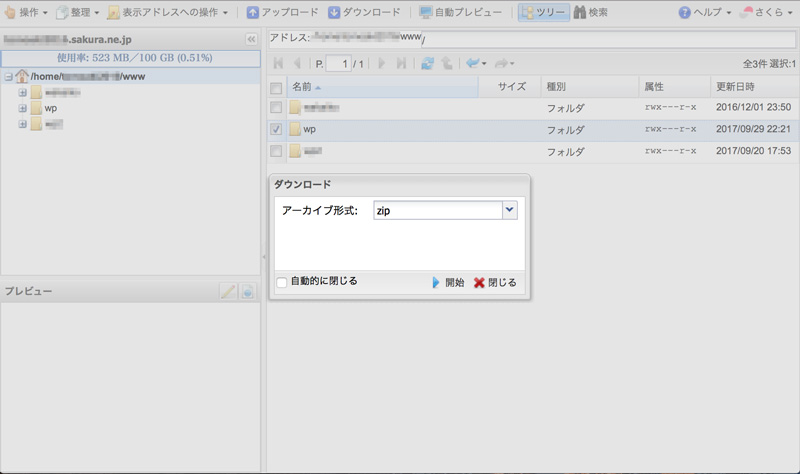Screen dimensions: 800x474
Task: Uncheck the wp folder checkbox
Action: 276,130
